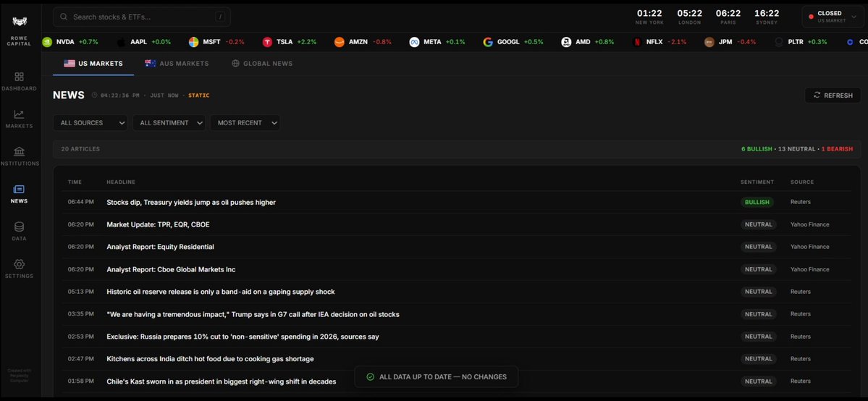This screenshot has height=401, width=868.
Task: Open the historic oil reserve release headline
Action: click(220, 292)
